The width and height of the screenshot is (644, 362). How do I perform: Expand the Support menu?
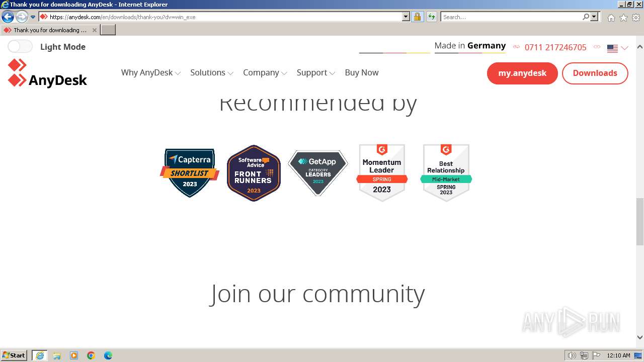click(x=315, y=72)
